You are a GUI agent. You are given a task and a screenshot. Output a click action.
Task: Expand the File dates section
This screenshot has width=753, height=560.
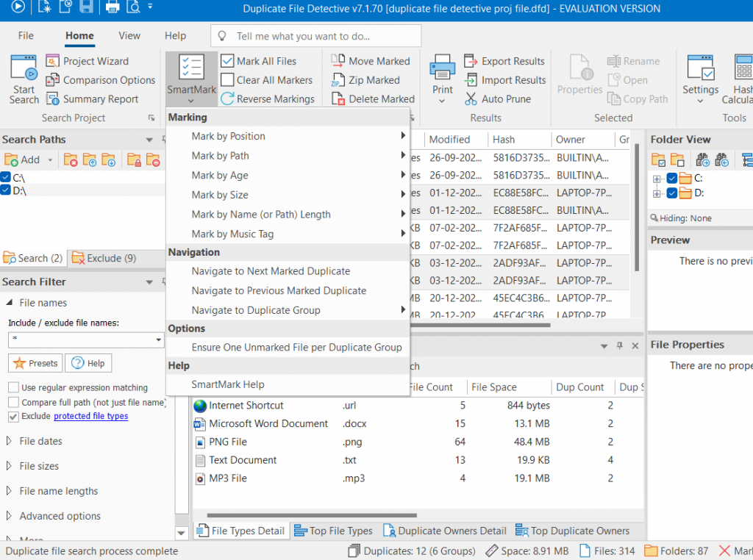pos(9,441)
